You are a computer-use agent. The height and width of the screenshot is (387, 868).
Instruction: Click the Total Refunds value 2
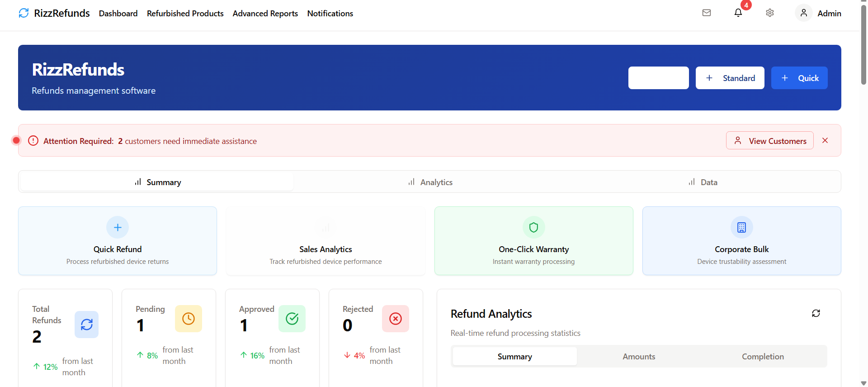coord(37,337)
